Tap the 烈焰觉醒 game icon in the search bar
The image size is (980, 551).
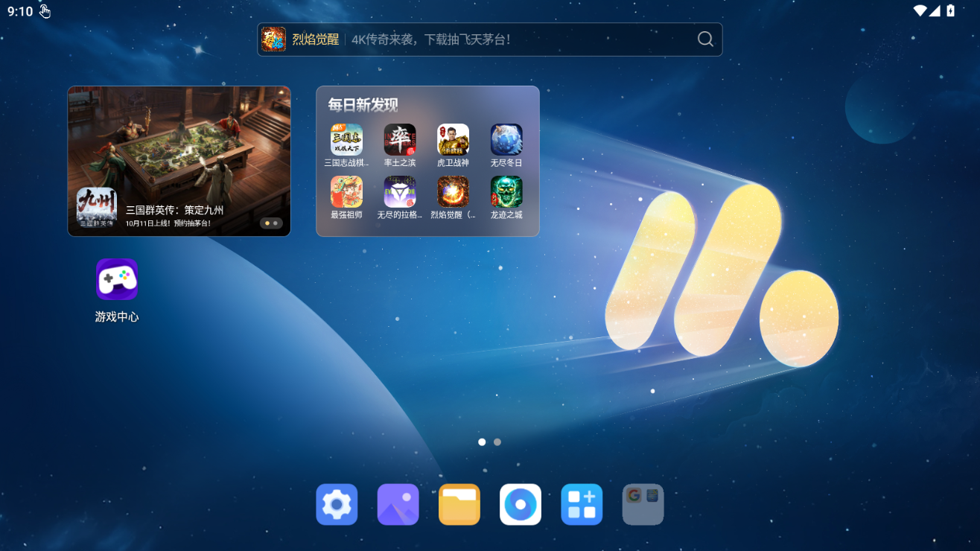coord(274,39)
